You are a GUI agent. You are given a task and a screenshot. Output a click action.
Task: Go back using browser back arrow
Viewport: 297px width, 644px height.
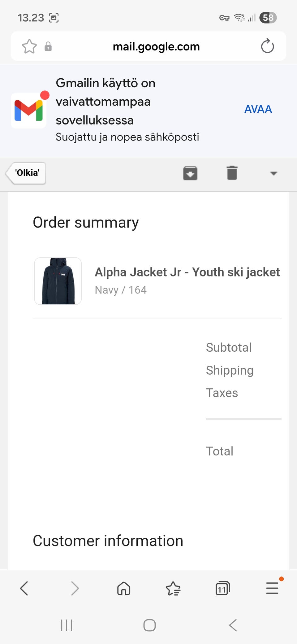click(x=24, y=588)
